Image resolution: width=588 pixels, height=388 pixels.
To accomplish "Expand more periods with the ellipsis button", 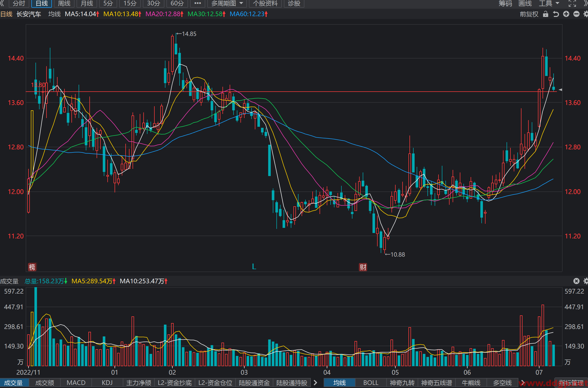I will tap(198, 3).
